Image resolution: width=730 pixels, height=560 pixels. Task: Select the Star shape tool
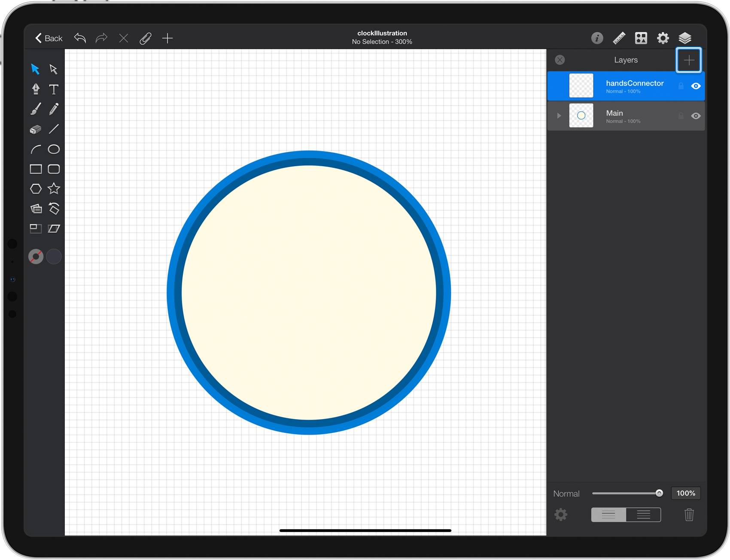click(54, 189)
